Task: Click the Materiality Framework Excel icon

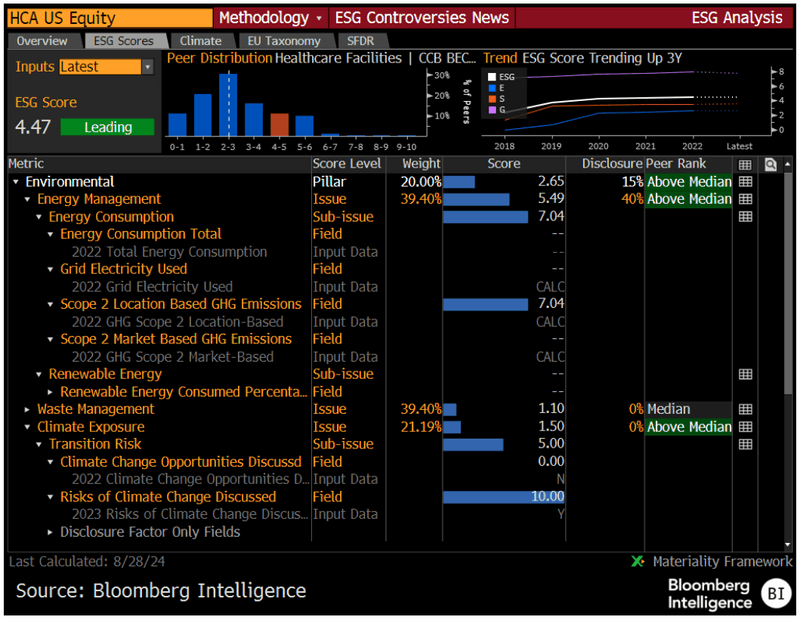Action: pyautogui.click(x=637, y=561)
